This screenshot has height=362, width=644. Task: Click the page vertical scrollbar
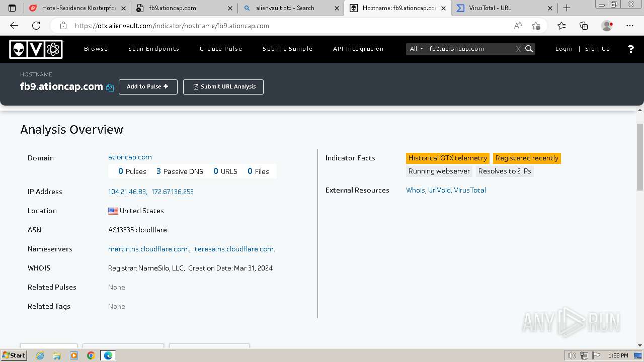pos(640,157)
